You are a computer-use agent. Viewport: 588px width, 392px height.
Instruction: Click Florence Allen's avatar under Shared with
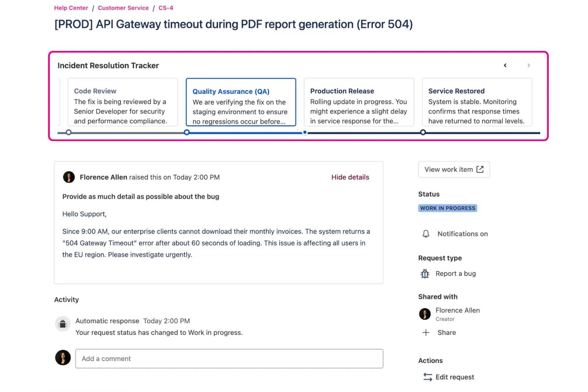coord(424,314)
